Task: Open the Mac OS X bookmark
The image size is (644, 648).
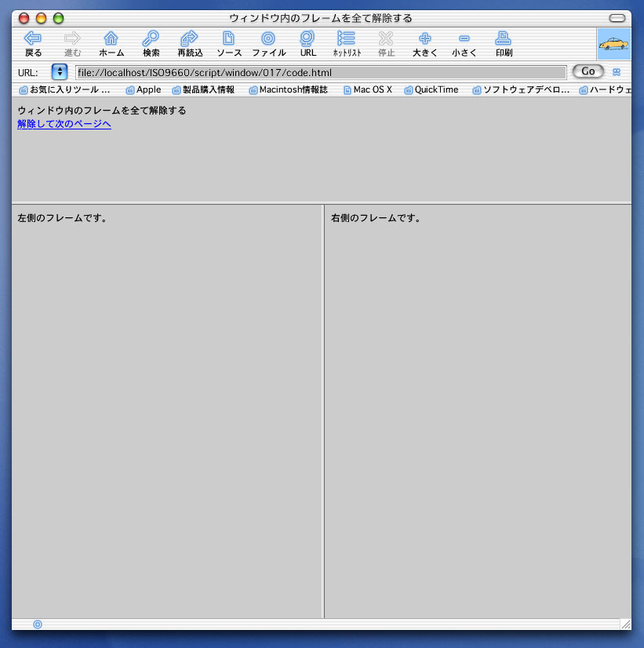Action: (368, 89)
